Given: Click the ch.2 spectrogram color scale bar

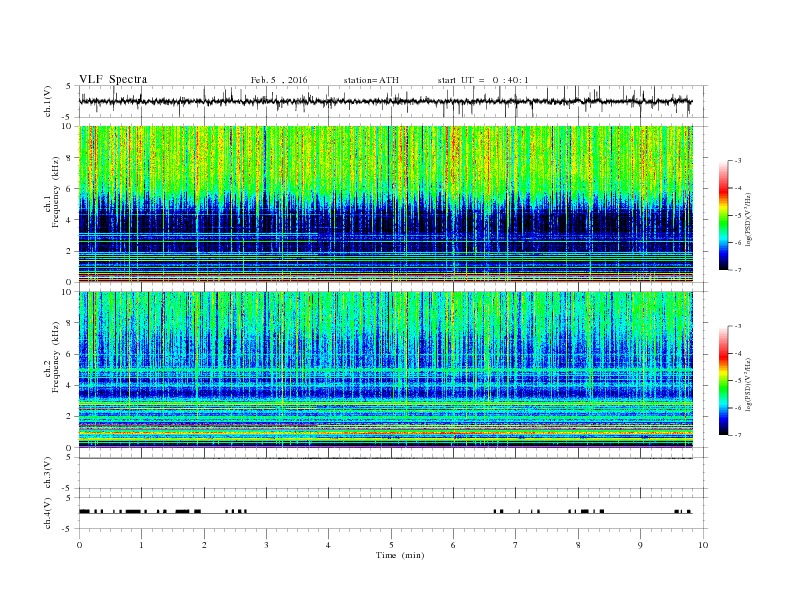Looking at the screenshot, I should pos(723,381).
